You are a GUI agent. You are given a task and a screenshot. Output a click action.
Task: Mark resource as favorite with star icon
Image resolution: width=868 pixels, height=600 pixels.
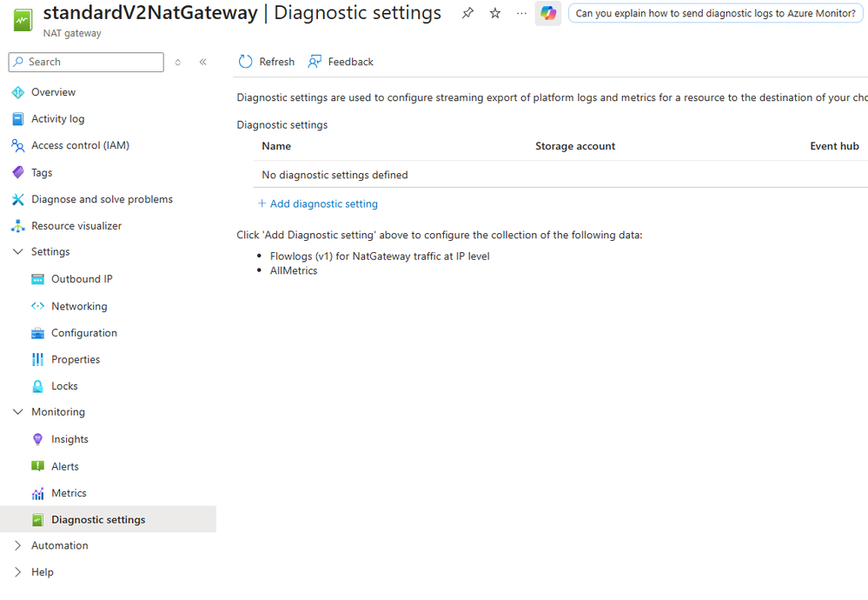coord(495,13)
